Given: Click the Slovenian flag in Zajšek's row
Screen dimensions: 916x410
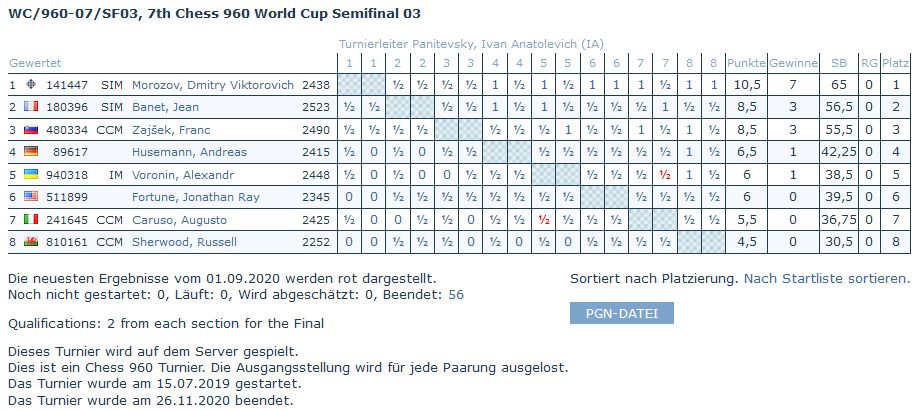Looking at the screenshot, I should point(31,130).
